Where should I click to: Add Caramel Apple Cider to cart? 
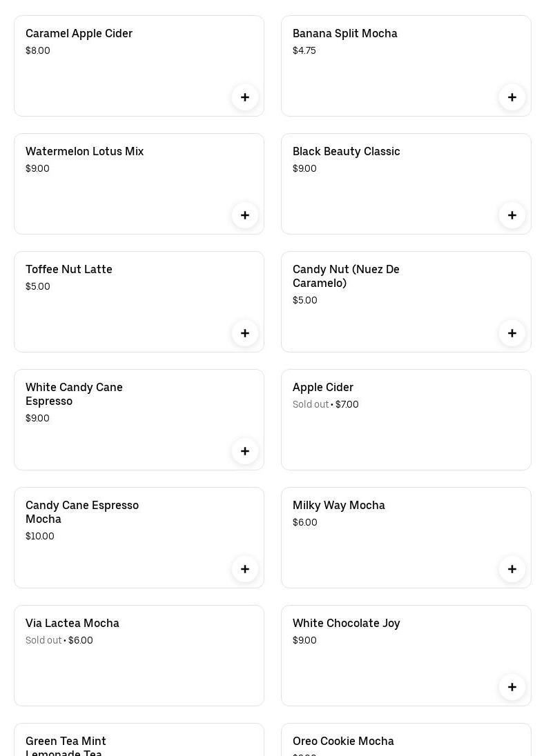(x=245, y=97)
